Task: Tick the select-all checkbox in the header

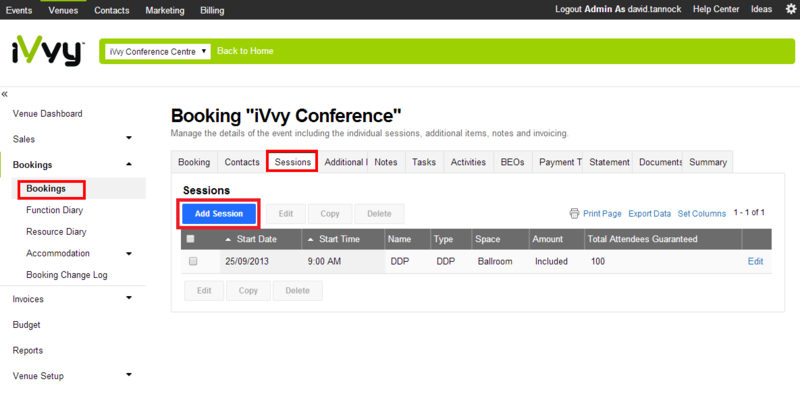Action: (x=190, y=239)
